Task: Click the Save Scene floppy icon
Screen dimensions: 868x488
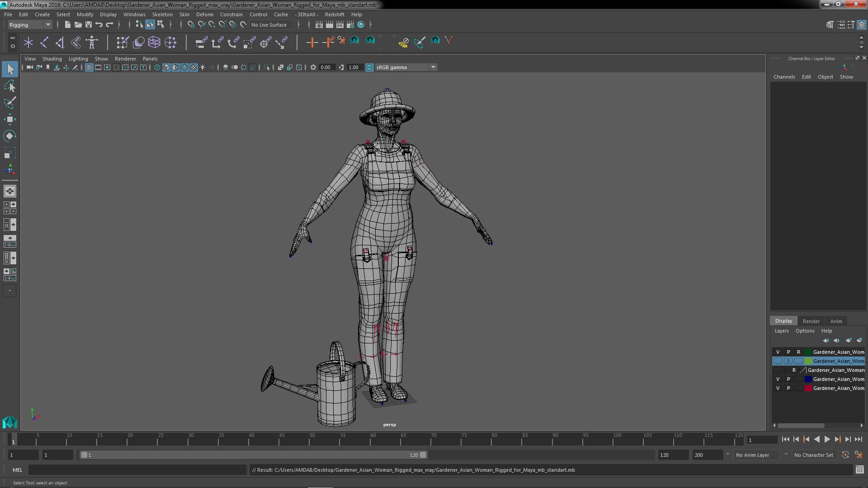Action: click(x=89, y=24)
